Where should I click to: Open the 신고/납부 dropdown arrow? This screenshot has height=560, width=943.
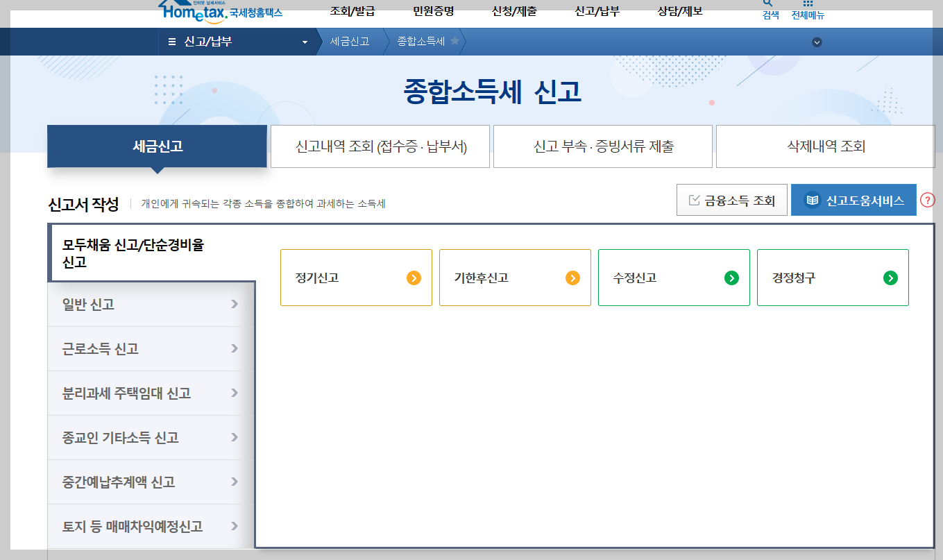[x=303, y=42]
